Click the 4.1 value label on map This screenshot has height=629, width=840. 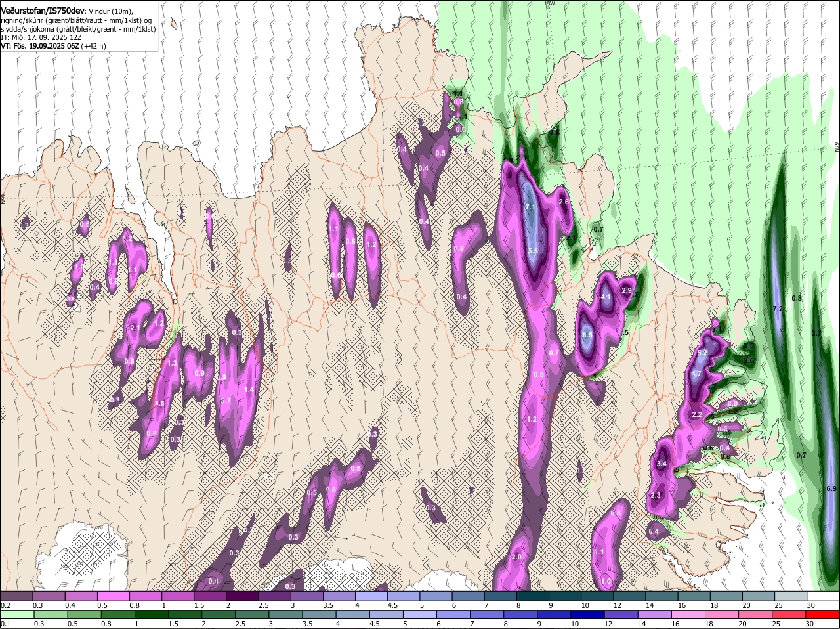click(x=606, y=297)
